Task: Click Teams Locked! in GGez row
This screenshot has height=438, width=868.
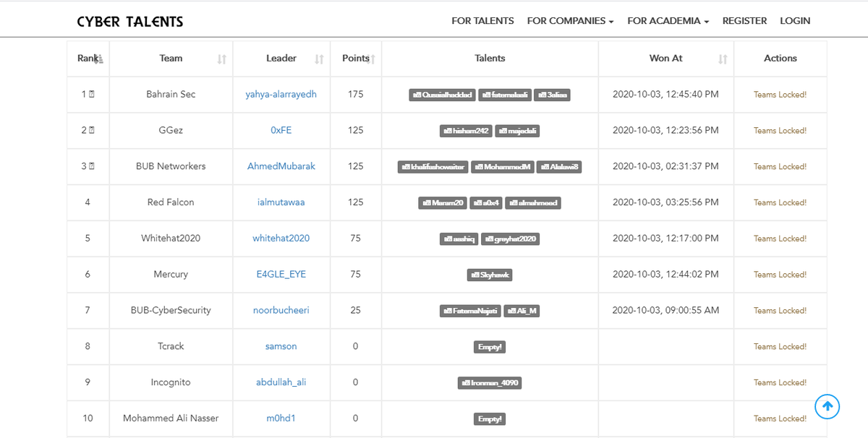Action: click(x=780, y=131)
